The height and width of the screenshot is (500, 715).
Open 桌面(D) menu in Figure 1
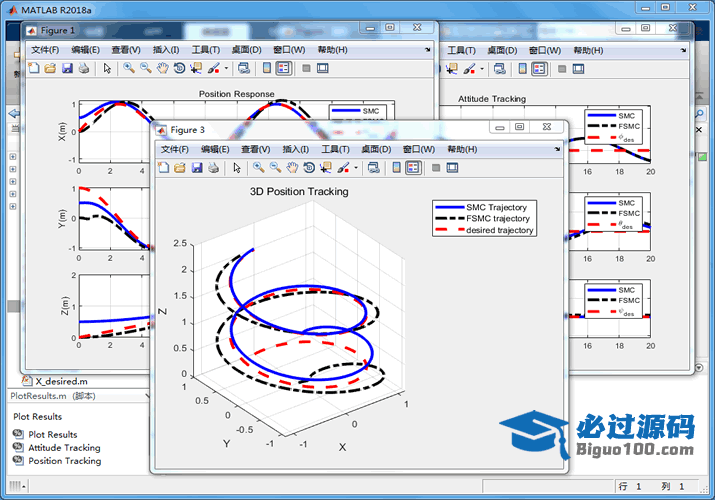pos(246,50)
